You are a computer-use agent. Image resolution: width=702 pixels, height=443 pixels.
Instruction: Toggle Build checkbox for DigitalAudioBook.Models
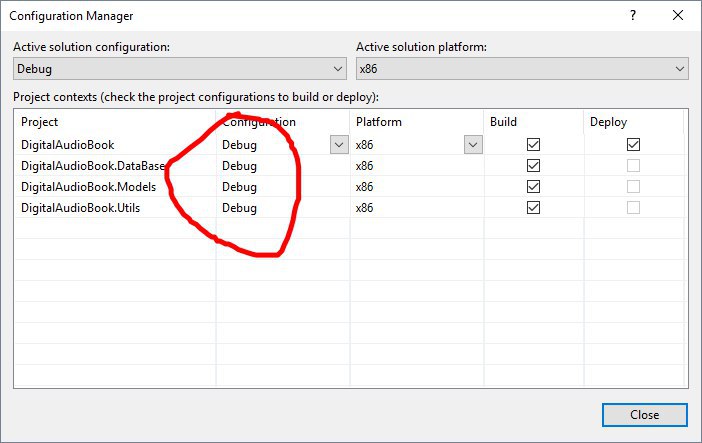533,186
